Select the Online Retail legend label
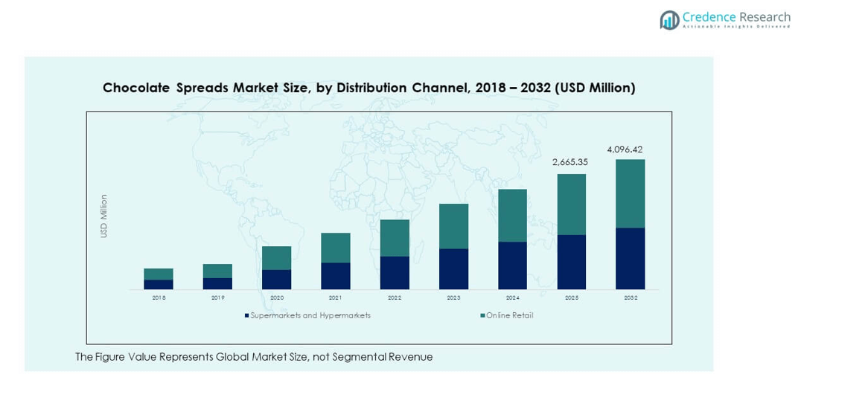868x409 pixels. coord(510,315)
